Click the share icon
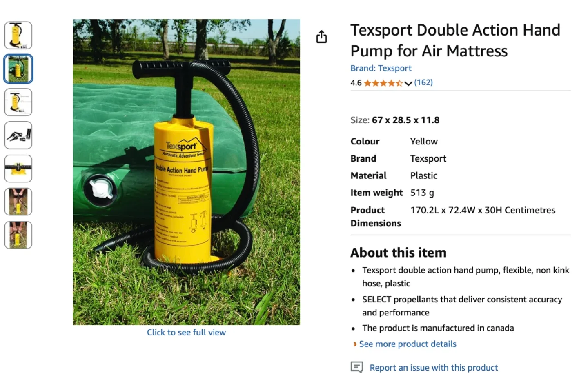Viewport: 588px width, 373px height. click(322, 36)
